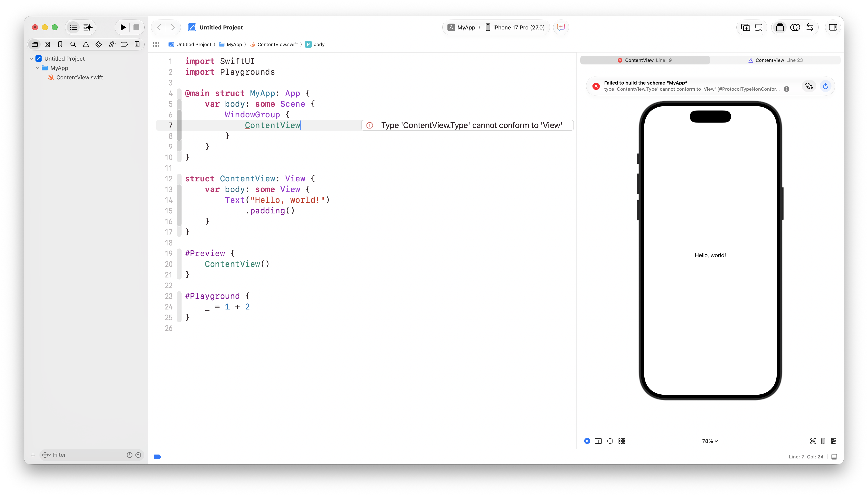Toggle the overlapping circles comparison view
The image size is (868, 496).
tap(795, 27)
